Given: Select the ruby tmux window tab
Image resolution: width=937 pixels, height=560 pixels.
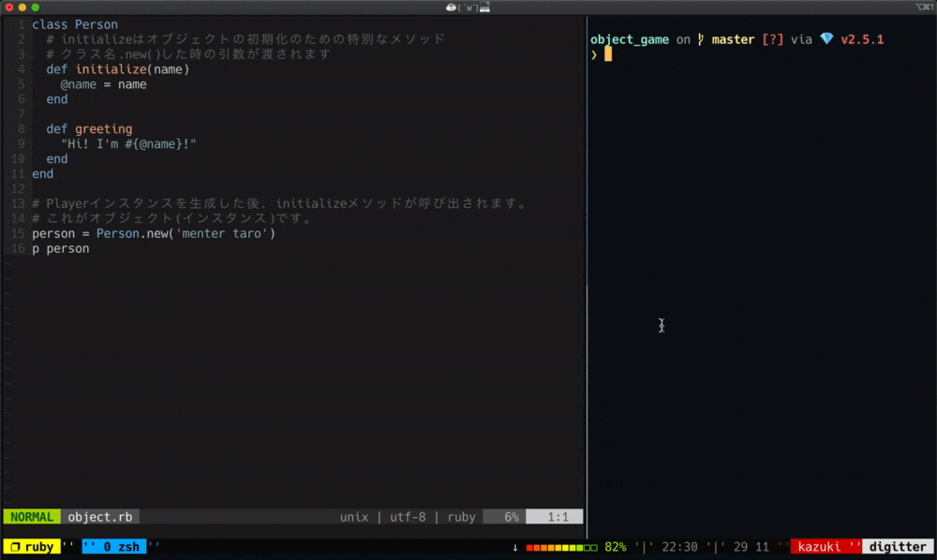Looking at the screenshot, I should pyautogui.click(x=35, y=547).
